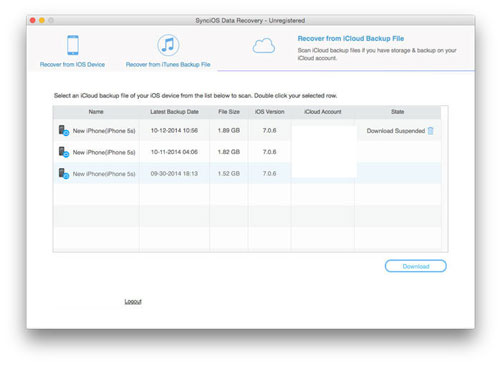The height and width of the screenshot is (365, 500).
Task: Click device icon of the 09-30-2014 backup
Action: [63, 174]
